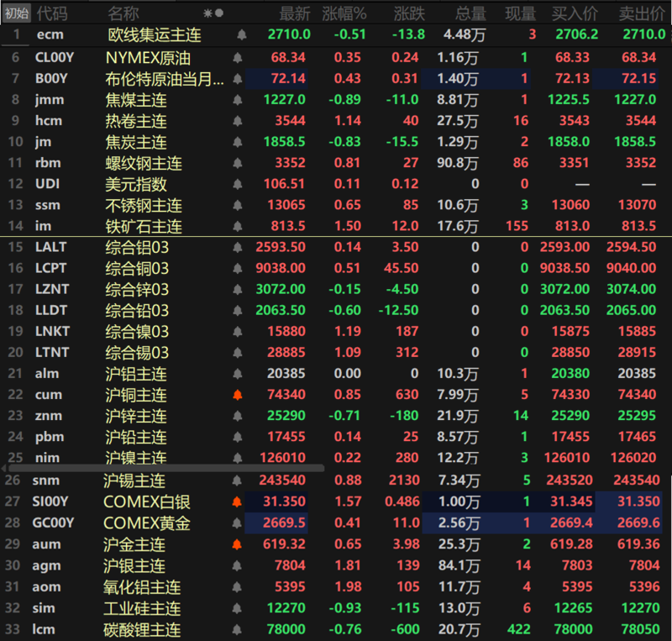672x641 pixels.
Task: Toggle alert bell for NYMEX原油
Action: (x=238, y=57)
